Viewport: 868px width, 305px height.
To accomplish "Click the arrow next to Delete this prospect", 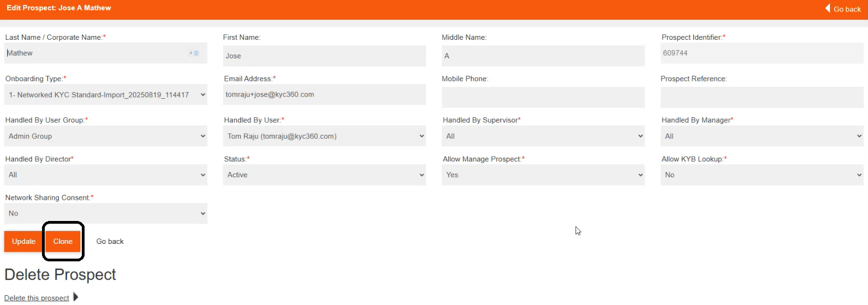I will (76, 297).
